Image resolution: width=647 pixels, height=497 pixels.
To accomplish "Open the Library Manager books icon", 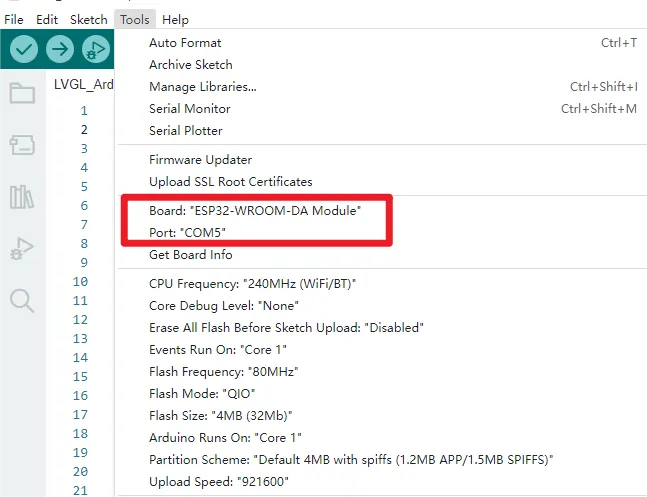I will pyautogui.click(x=22, y=197).
